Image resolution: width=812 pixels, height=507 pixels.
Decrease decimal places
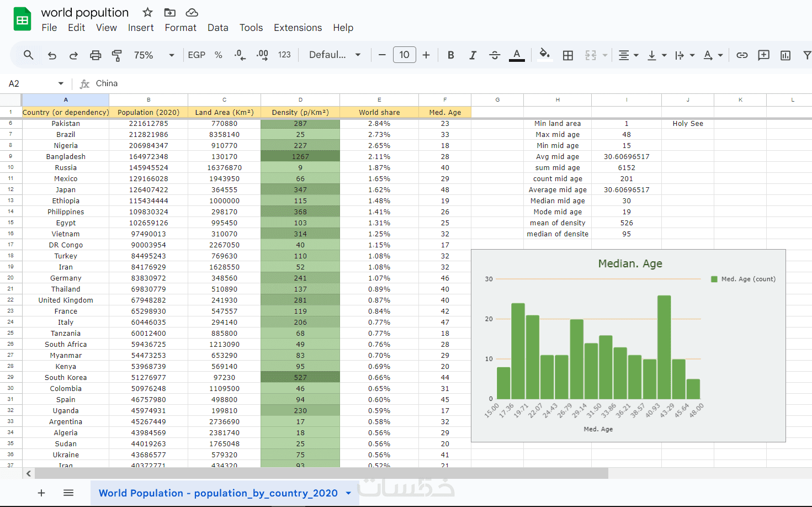coord(240,55)
